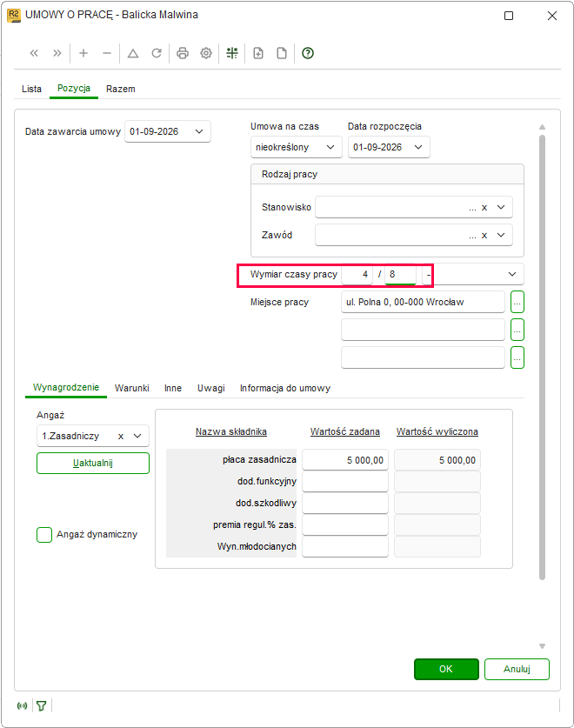This screenshot has height=728, width=574.
Task: Click the vertical scrollbar thumb
Action: click(542, 357)
